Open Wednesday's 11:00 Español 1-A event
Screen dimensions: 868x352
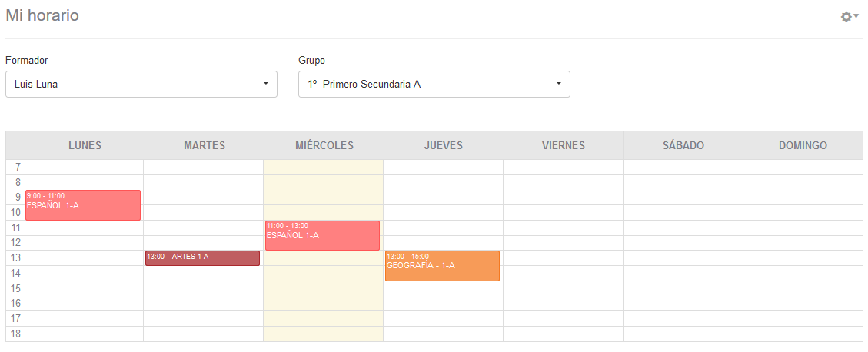click(x=322, y=235)
